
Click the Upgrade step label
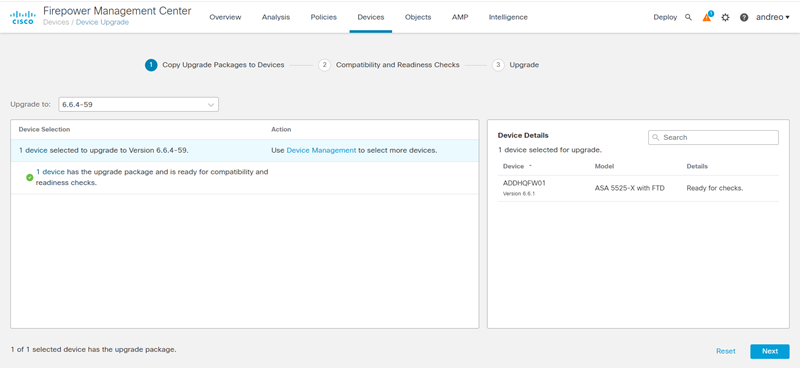coord(524,65)
